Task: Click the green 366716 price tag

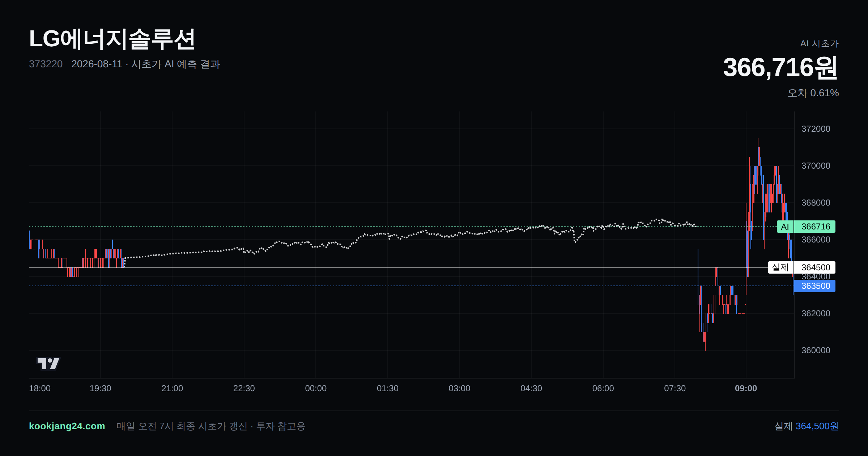Action: pyautogui.click(x=815, y=227)
